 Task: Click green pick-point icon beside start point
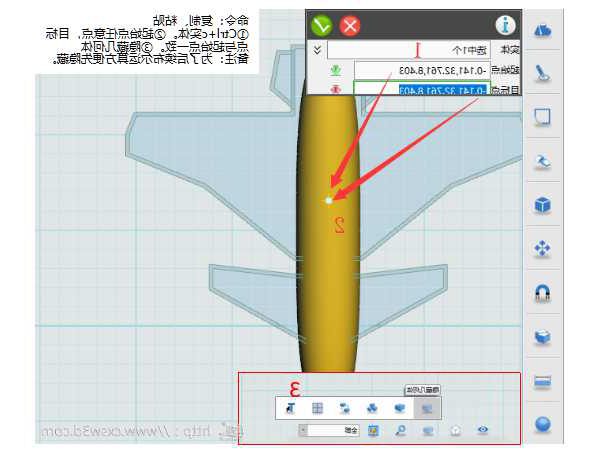[x=336, y=70]
